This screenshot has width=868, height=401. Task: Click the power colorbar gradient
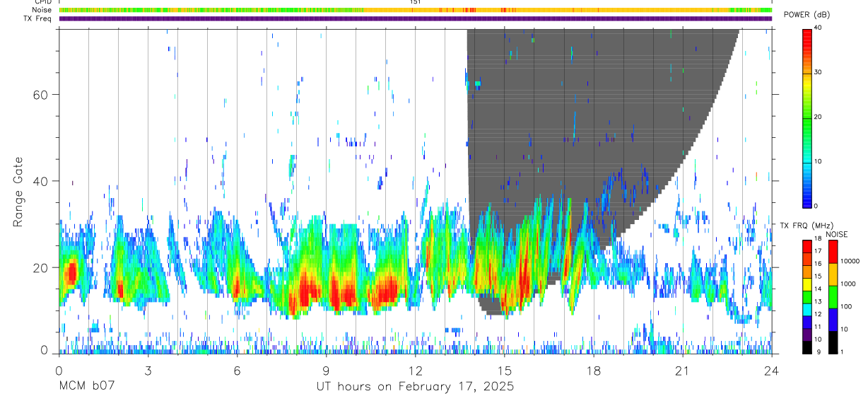pos(807,117)
